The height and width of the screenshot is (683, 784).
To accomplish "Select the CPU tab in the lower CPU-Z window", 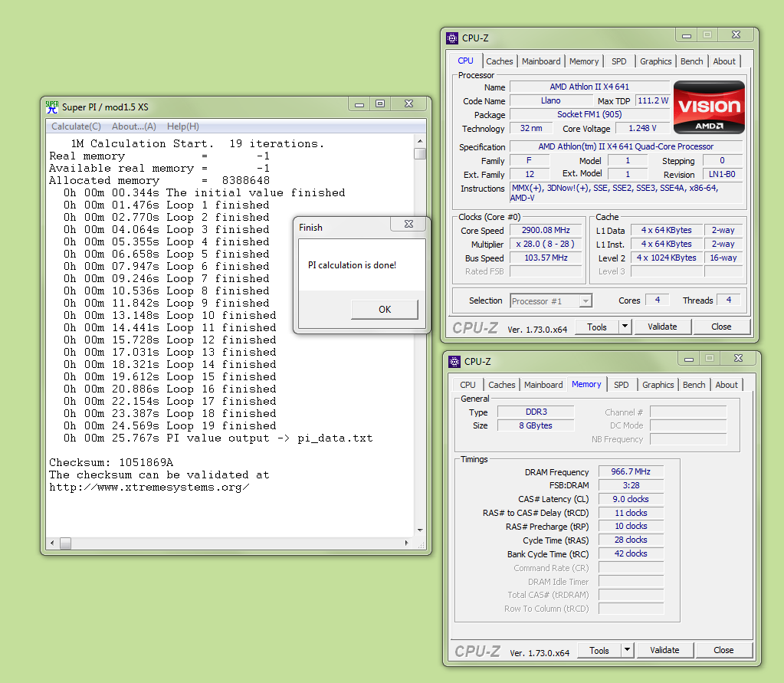I will [x=468, y=385].
